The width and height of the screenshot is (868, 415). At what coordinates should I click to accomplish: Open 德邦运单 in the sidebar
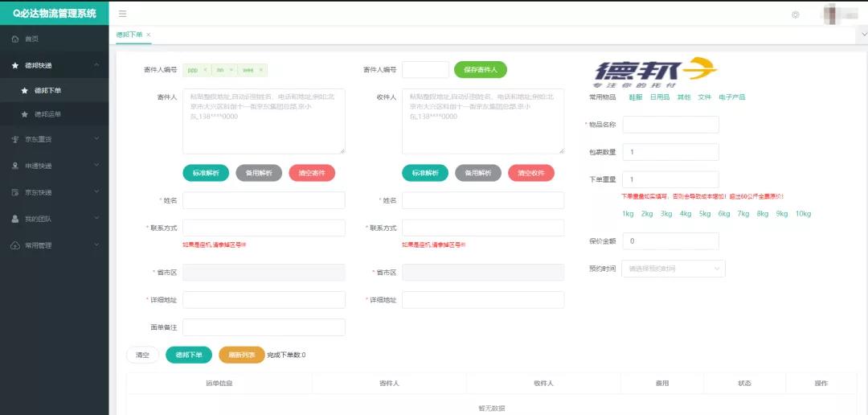pyautogui.click(x=47, y=114)
